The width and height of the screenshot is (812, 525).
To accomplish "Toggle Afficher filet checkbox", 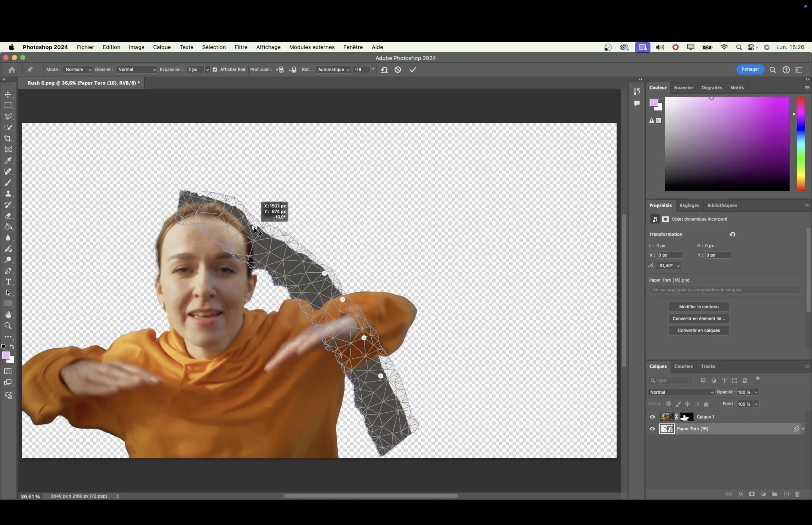I will tap(215, 70).
